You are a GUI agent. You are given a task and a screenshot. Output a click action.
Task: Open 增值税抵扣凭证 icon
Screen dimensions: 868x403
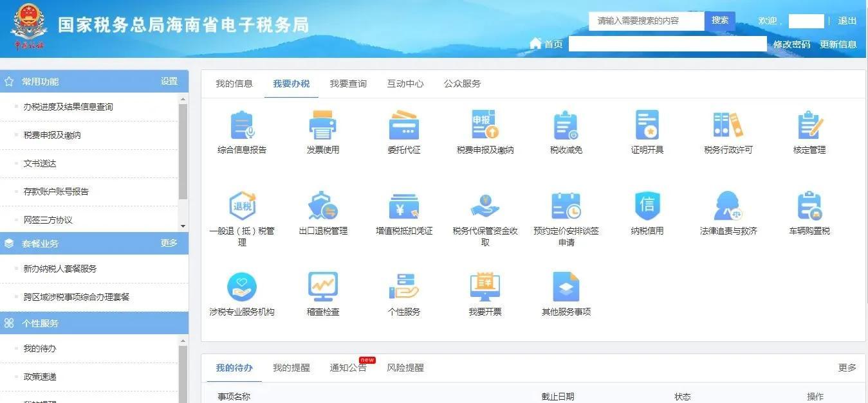coord(404,206)
